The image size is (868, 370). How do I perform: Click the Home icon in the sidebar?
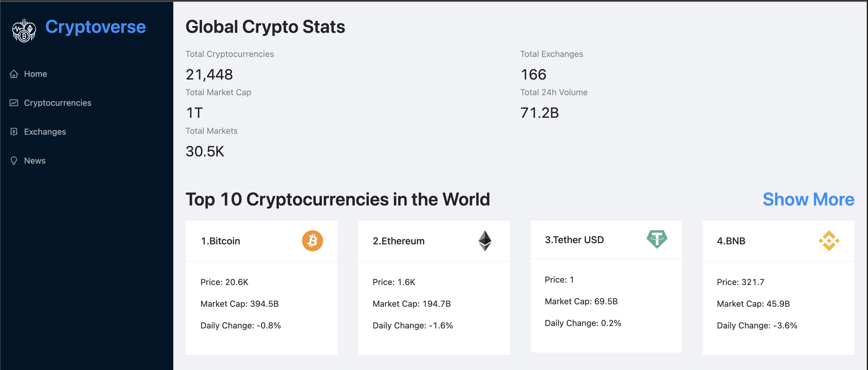tap(14, 74)
